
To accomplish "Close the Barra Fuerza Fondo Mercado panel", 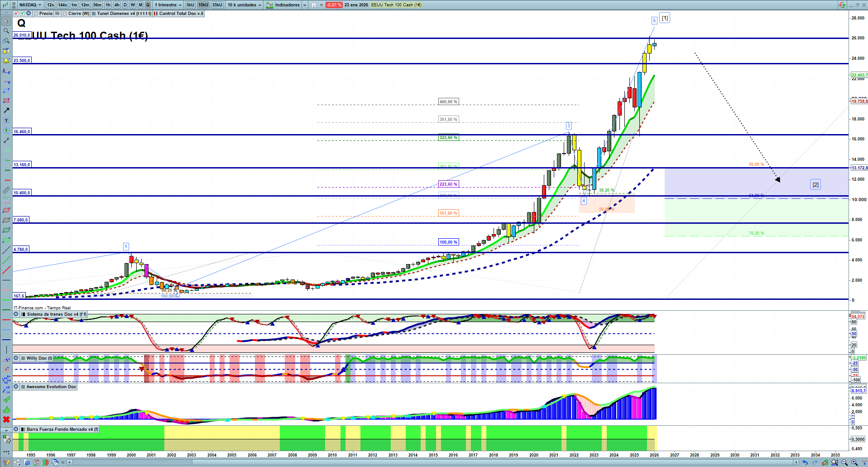I will [16, 429].
